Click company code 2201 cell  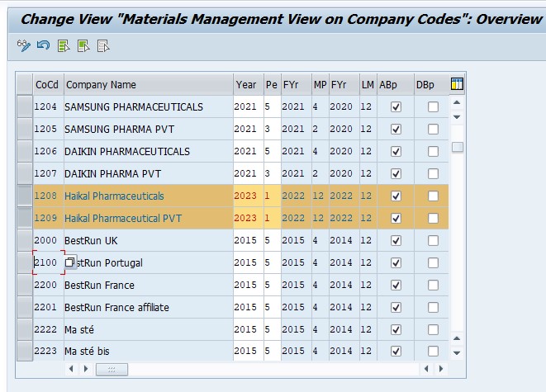[49, 307]
